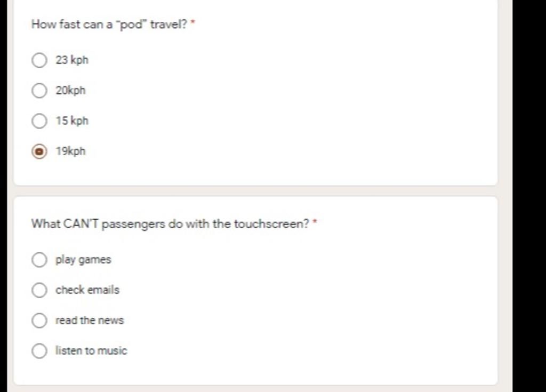The width and height of the screenshot is (546, 392).
Task: Click the 'read the news' option label
Action: tap(90, 321)
